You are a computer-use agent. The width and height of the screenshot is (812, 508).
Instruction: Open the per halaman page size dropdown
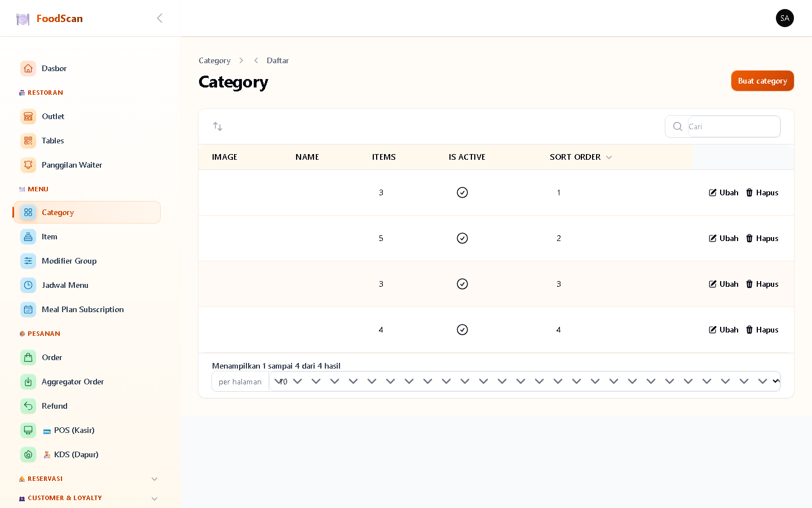524,382
